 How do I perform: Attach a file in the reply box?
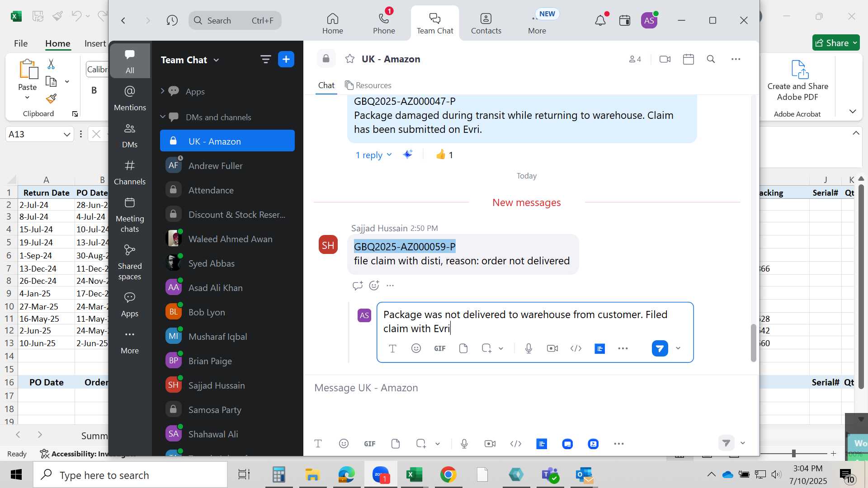click(x=463, y=348)
